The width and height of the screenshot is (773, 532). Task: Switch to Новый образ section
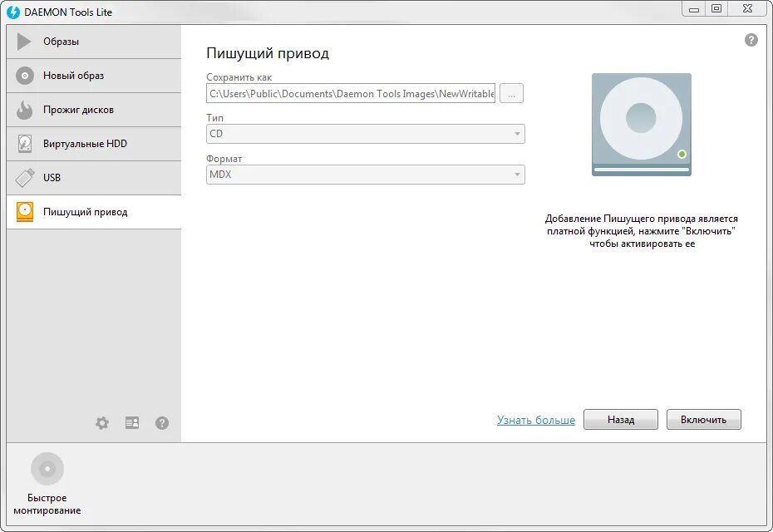point(94,76)
